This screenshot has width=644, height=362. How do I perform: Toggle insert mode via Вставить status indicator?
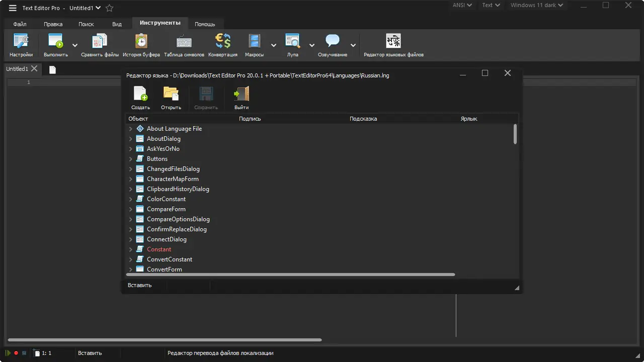tap(89, 352)
